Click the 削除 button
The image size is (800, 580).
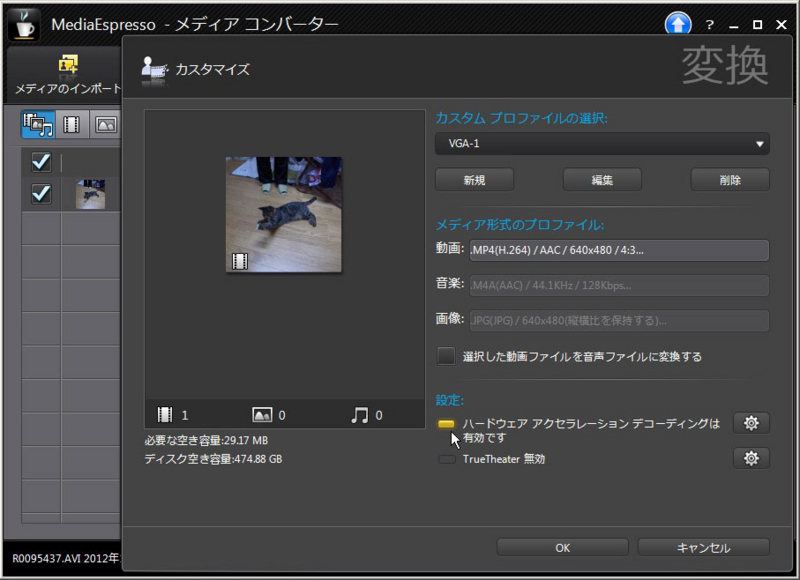point(730,180)
